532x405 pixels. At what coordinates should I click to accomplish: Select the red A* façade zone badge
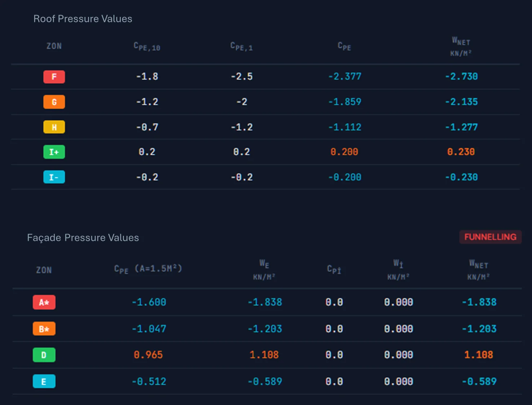click(44, 302)
